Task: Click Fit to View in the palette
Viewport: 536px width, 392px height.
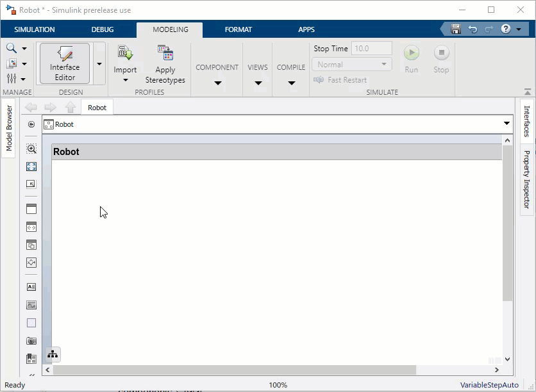Action: [31, 166]
